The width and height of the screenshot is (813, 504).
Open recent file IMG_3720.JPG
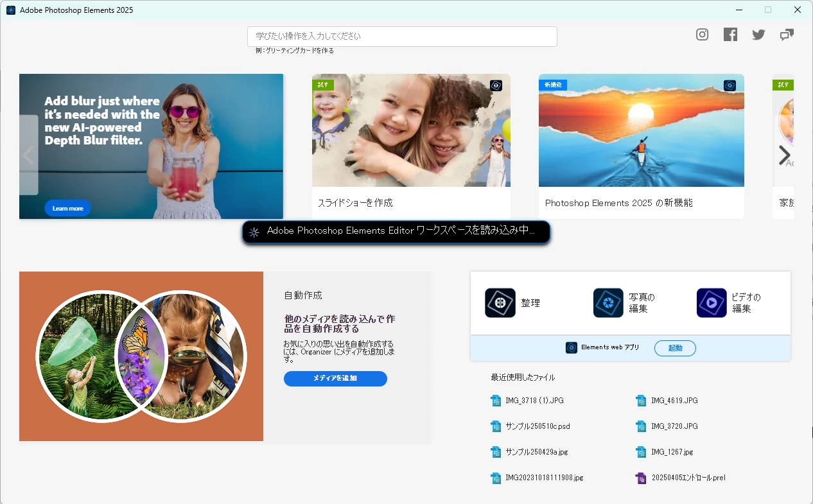coord(674,426)
